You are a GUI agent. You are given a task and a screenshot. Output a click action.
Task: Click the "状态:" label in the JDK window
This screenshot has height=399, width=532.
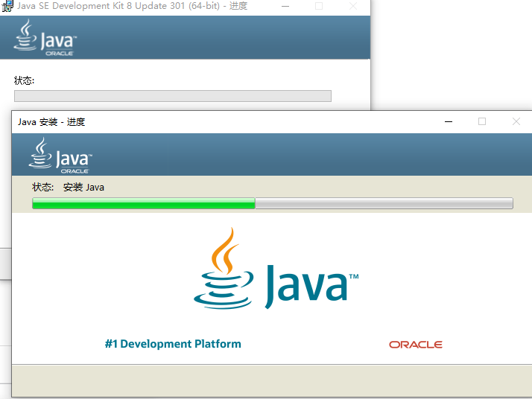click(24, 80)
